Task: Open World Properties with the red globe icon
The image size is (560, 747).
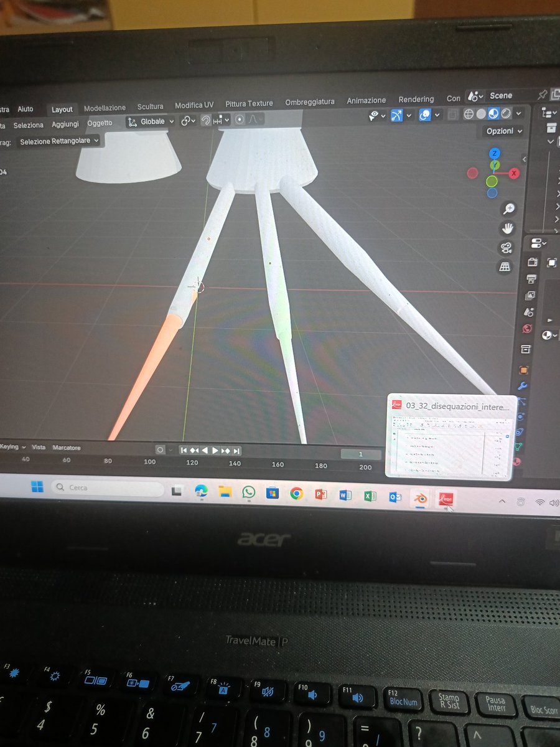Action: tap(526, 327)
